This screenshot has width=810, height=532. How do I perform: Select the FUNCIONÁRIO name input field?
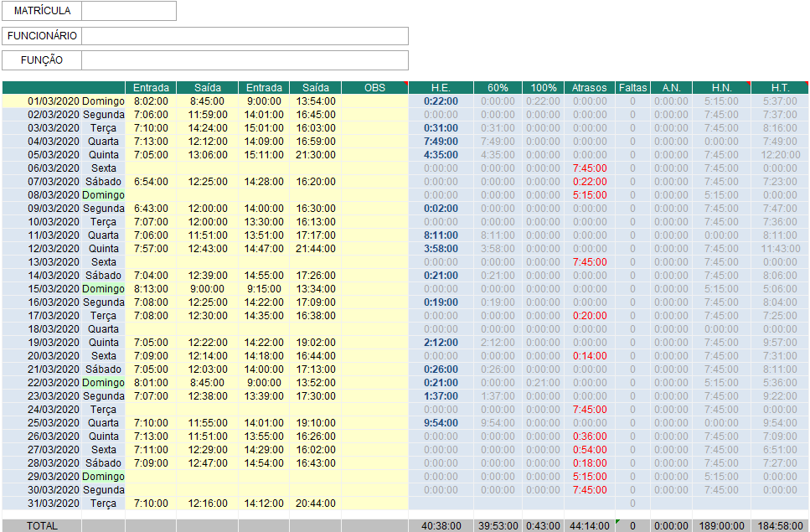(x=245, y=36)
